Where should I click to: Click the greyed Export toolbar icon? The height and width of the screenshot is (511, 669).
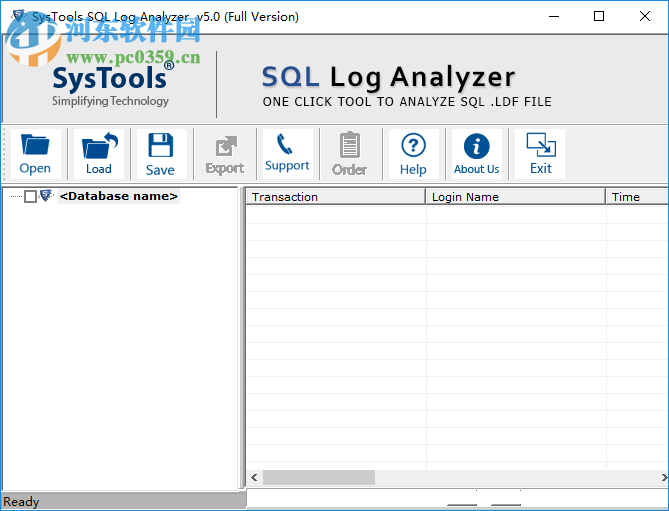(x=225, y=154)
